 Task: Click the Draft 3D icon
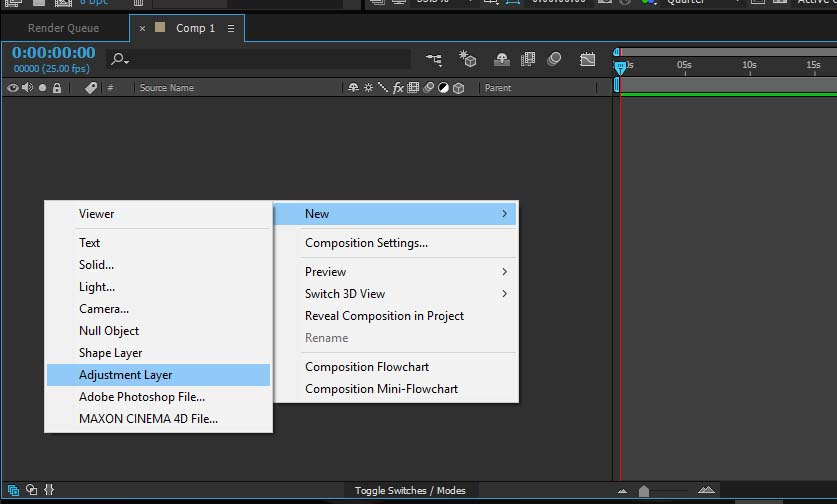click(467, 60)
